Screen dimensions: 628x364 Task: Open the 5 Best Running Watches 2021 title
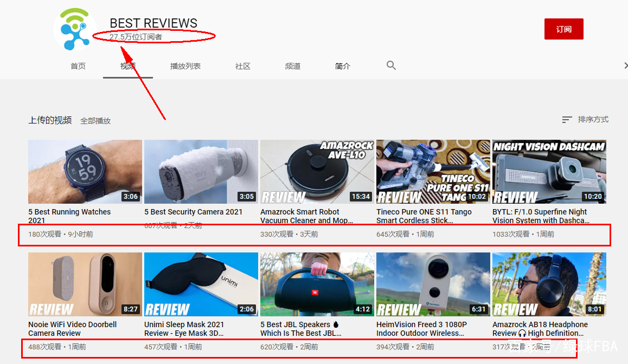pos(69,216)
